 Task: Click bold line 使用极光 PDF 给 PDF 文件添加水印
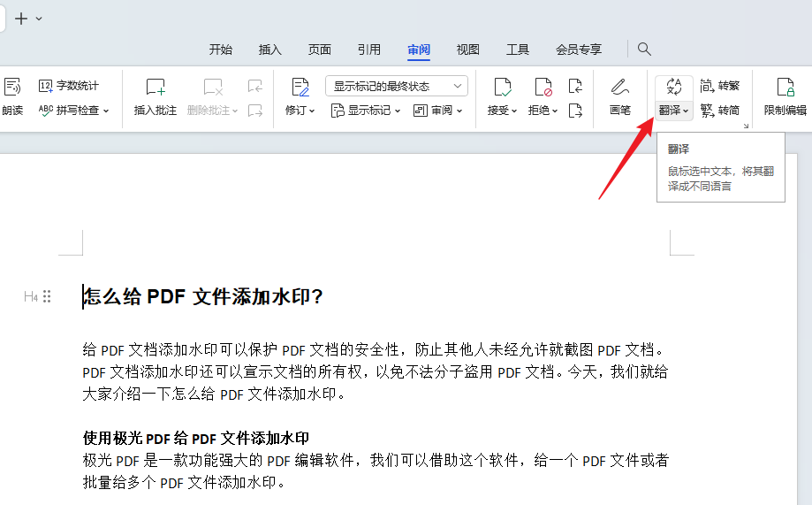click(x=196, y=439)
